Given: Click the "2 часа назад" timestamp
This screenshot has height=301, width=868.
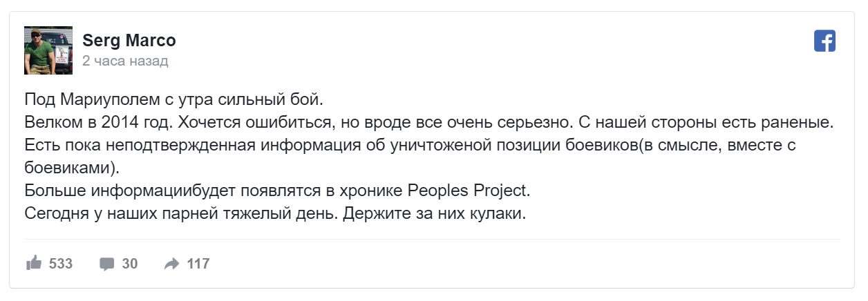Looking at the screenshot, I should 125,61.
